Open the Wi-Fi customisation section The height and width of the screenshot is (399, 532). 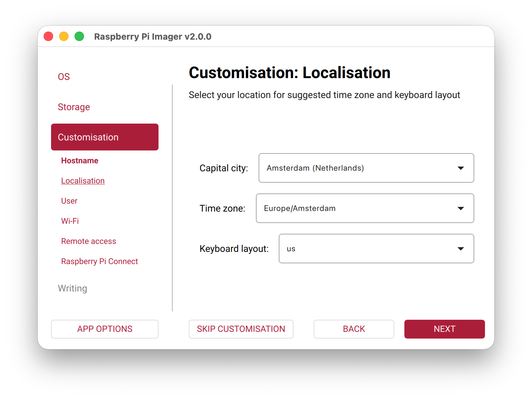[70, 221]
